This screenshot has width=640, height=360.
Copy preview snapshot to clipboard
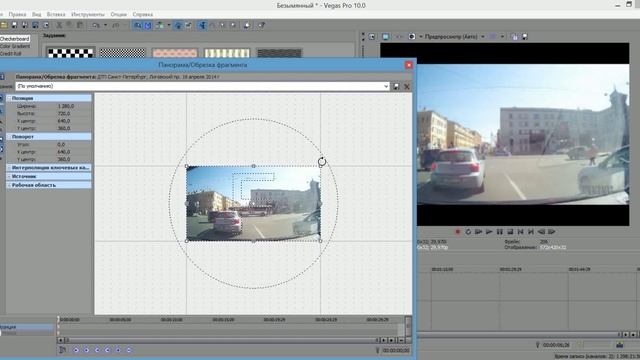(515, 37)
